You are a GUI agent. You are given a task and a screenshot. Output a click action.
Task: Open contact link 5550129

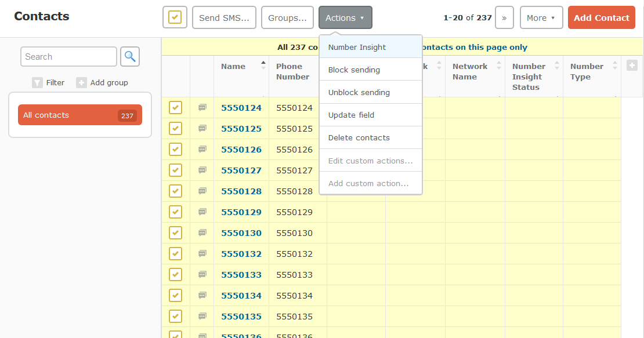241,212
